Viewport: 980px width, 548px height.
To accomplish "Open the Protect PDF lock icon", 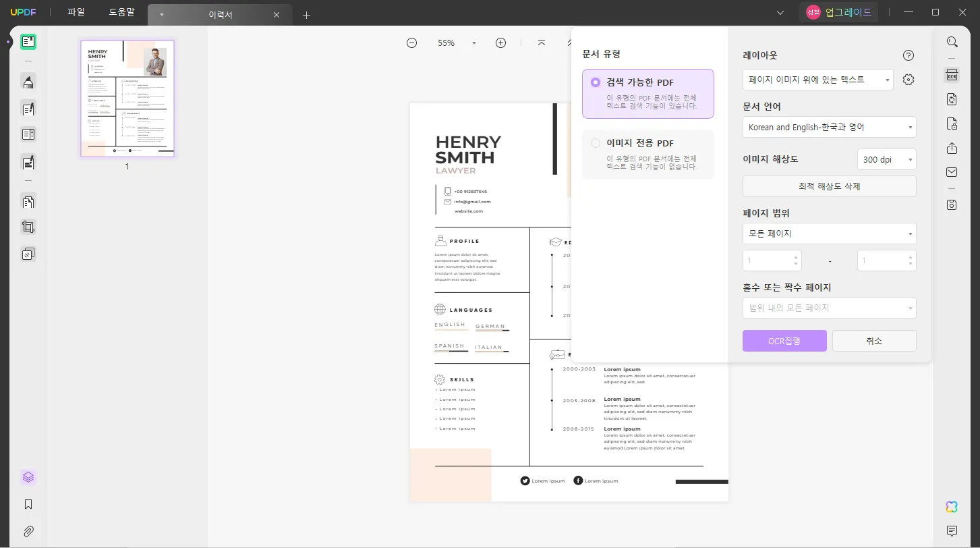I will point(952,124).
